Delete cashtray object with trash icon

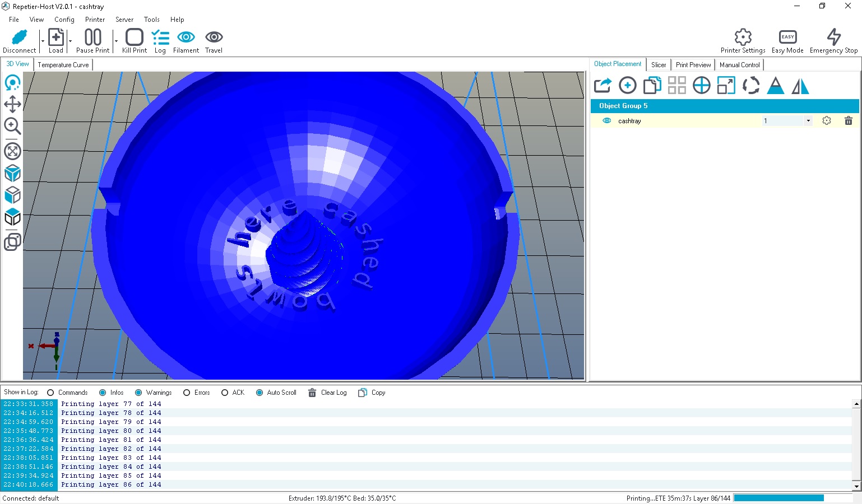click(x=849, y=121)
